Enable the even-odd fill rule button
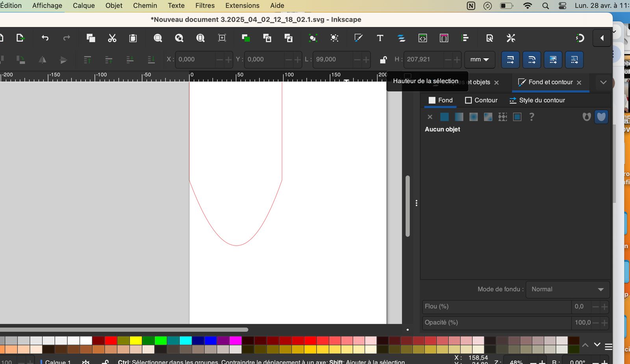Viewport: 630px width, 364px height. [586, 117]
